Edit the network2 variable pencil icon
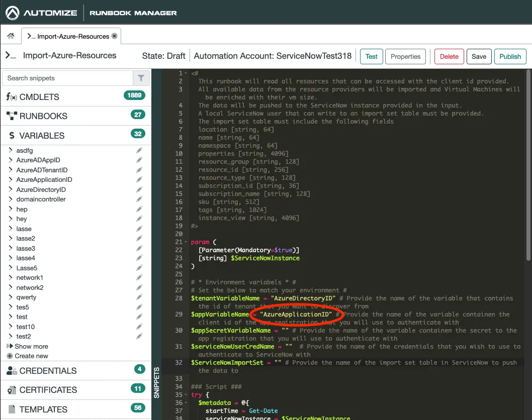532x420 pixels. coord(139,287)
